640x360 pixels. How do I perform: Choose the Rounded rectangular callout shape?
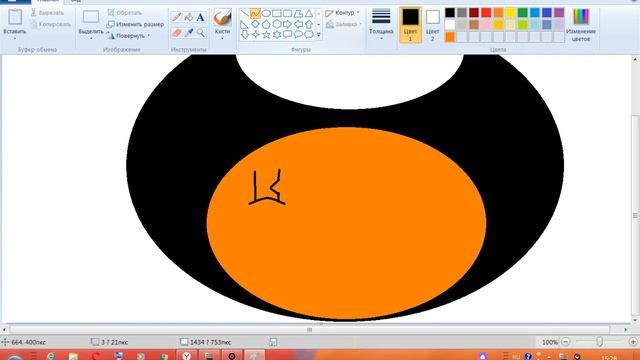(x=287, y=35)
